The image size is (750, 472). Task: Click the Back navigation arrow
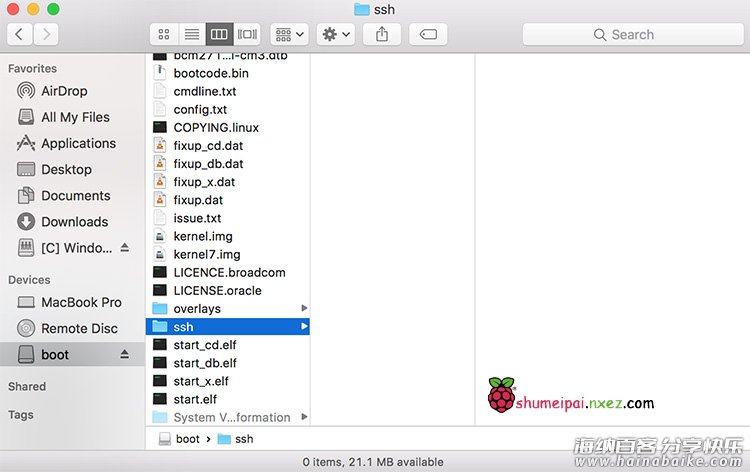pyautogui.click(x=20, y=34)
